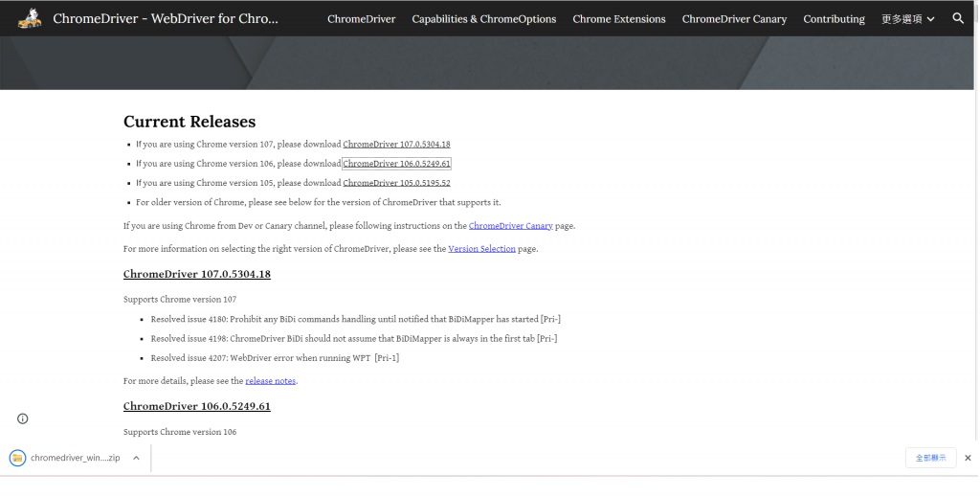Click the page info circle icon
This screenshot has width=980, height=497.
[23, 418]
